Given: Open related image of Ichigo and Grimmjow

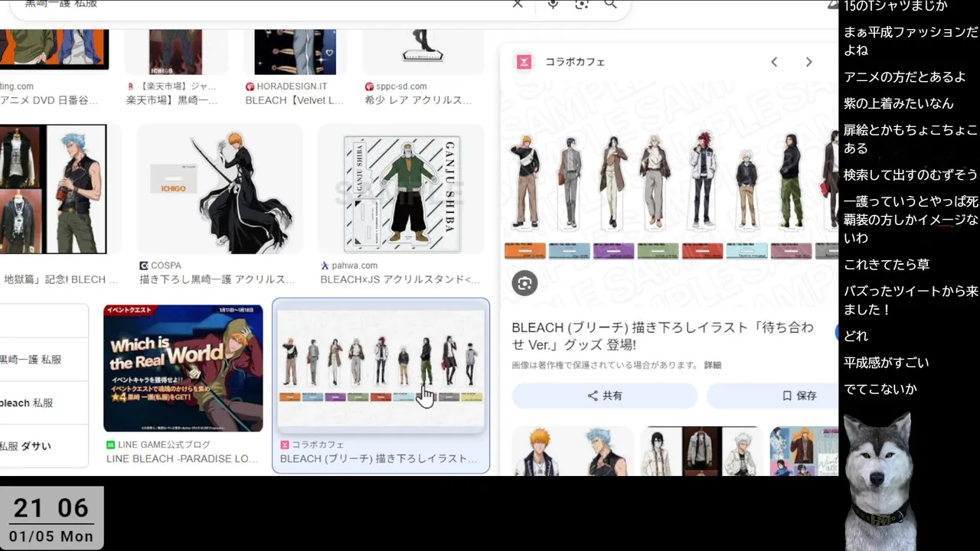Looking at the screenshot, I should click(x=573, y=452).
